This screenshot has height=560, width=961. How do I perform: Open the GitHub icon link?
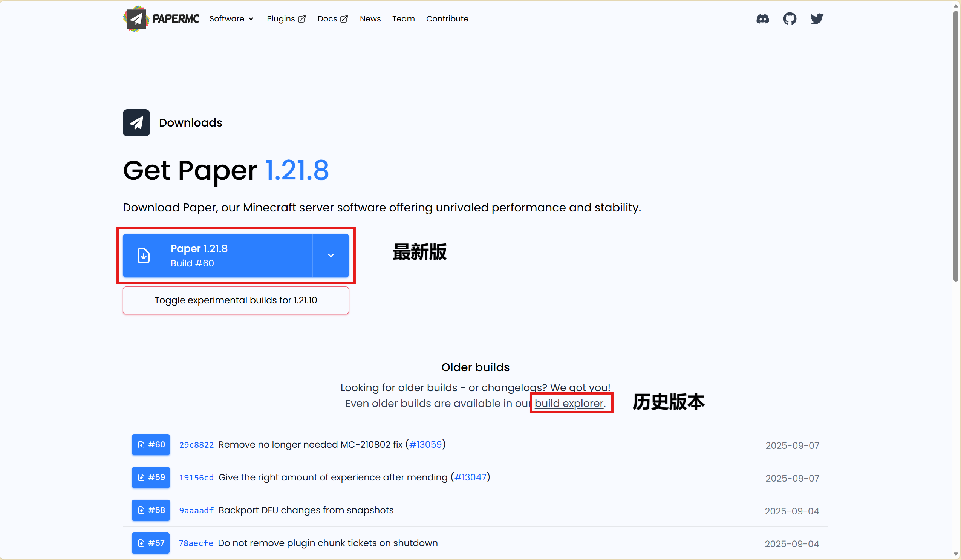click(790, 19)
